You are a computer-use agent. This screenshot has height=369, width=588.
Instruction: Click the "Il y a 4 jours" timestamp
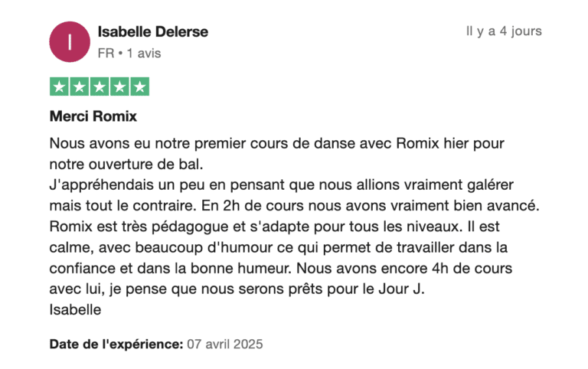coord(504,31)
